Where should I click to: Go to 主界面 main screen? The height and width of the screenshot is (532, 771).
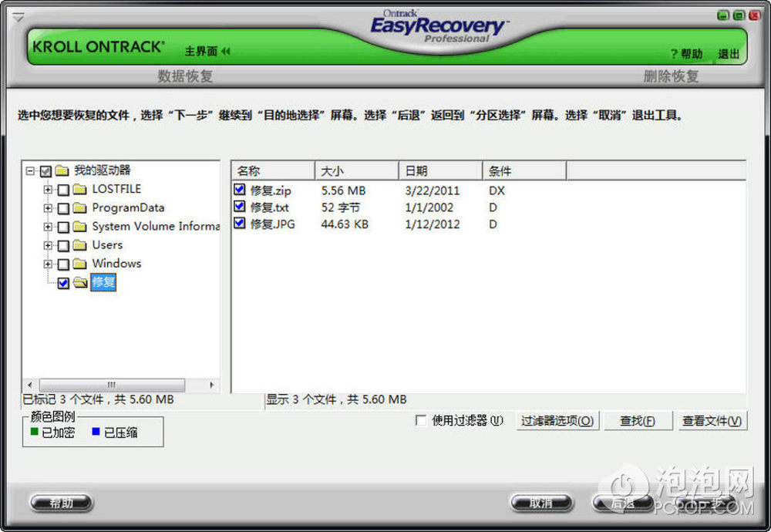point(201,51)
